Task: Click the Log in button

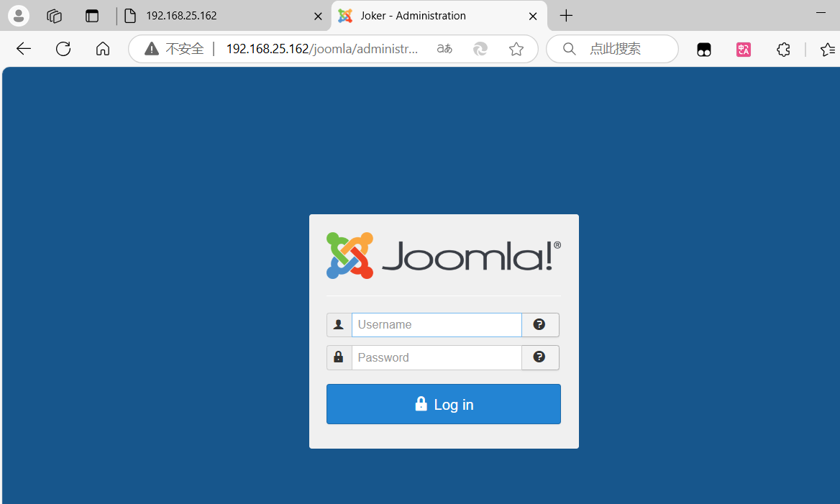Action: click(x=444, y=404)
